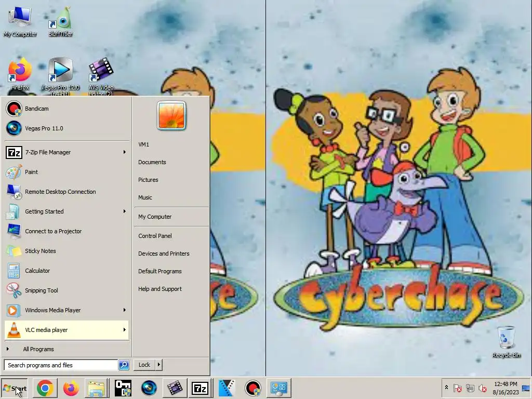This screenshot has width=532, height=399.
Task: Open Bandicam from Start menu
Action: pos(66,109)
